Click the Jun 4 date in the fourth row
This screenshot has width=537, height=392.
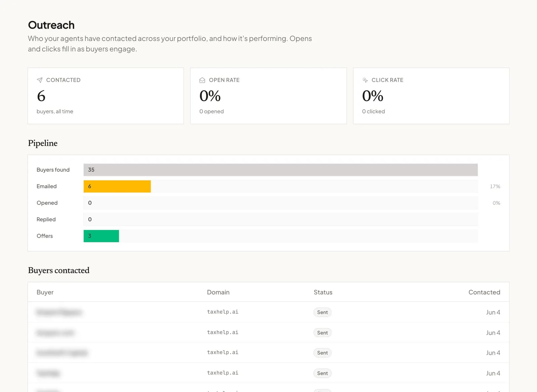pos(493,373)
